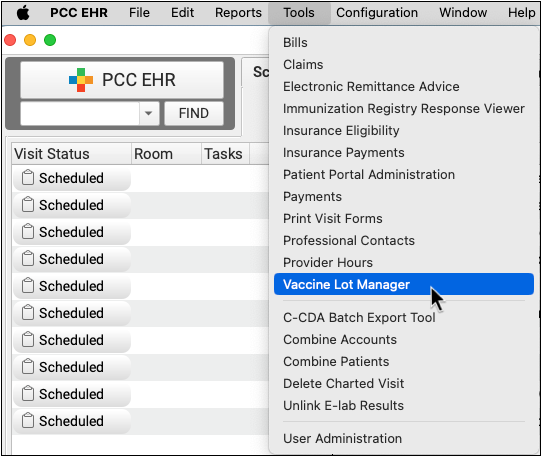This screenshot has width=541, height=456.
Task: Click the FIND button
Action: [194, 113]
